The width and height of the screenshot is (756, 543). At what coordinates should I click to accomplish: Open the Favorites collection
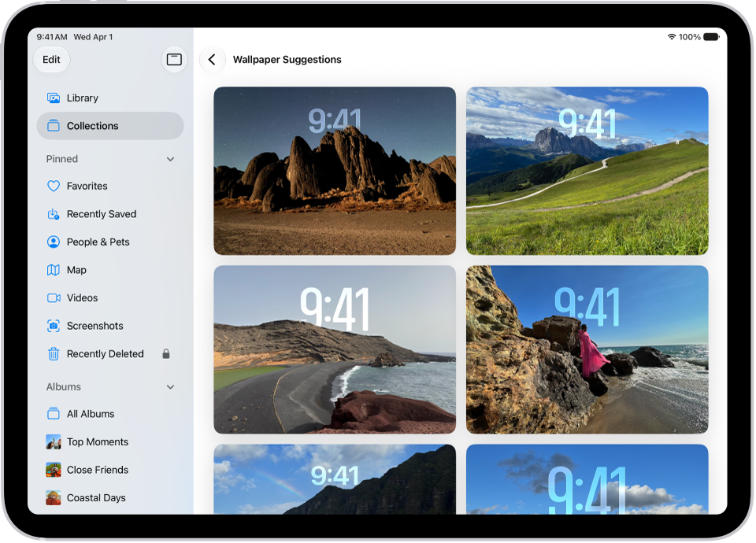110,186
